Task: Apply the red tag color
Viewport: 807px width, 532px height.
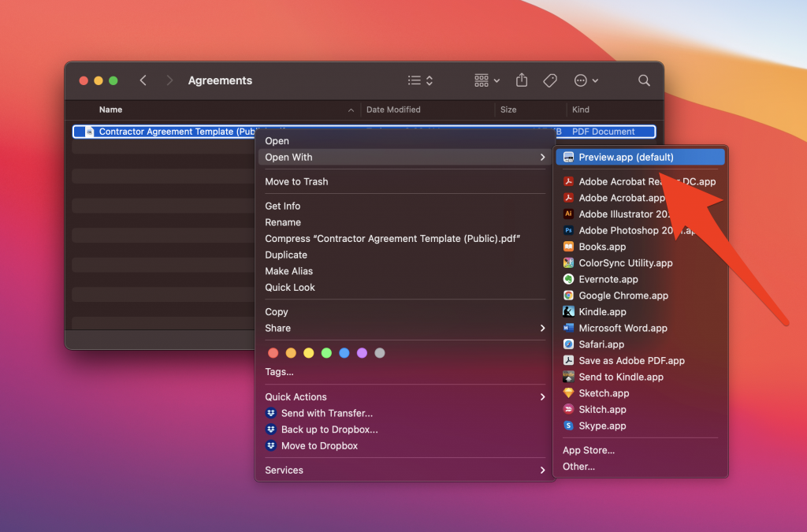Action: [x=273, y=353]
